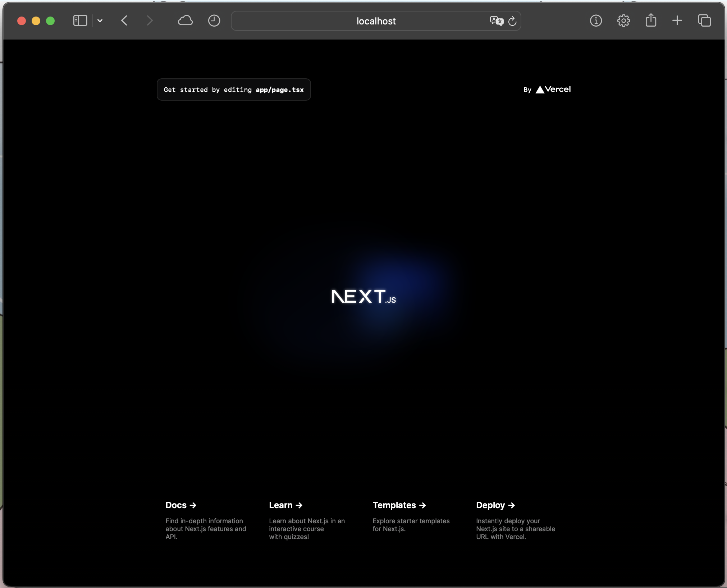Go forward to the next page
The height and width of the screenshot is (588, 727).
tap(150, 20)
